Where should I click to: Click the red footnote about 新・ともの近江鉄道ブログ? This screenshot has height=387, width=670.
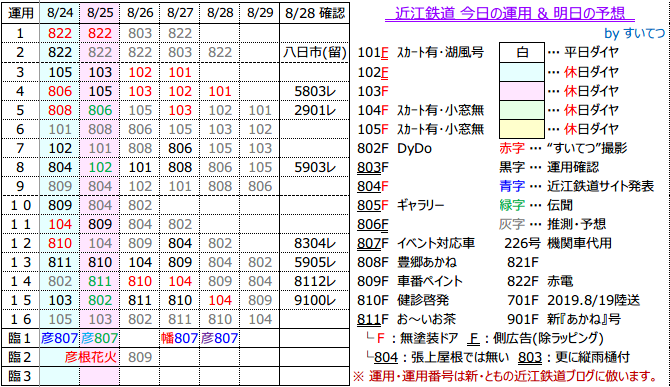point(506,376)
